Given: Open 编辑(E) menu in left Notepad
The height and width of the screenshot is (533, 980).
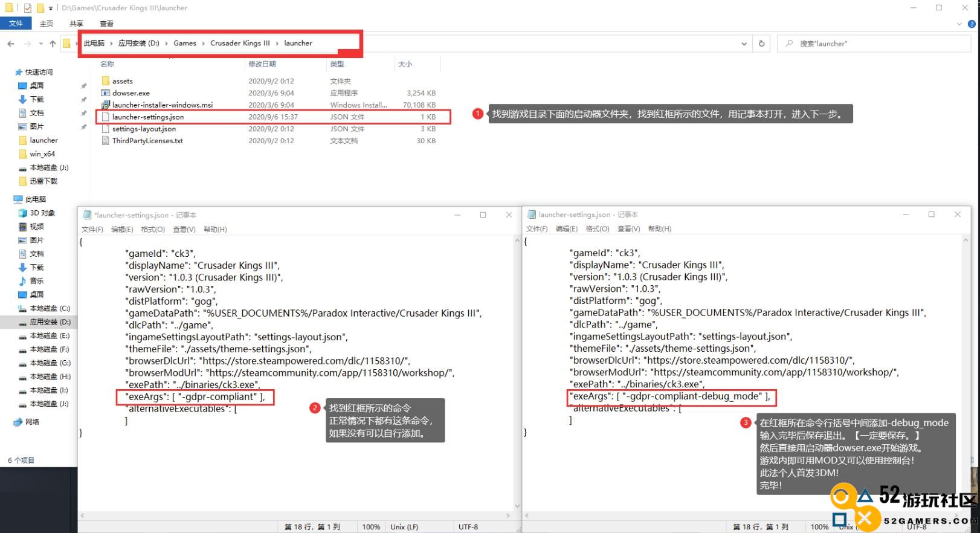Looking at the screenshot, I should pyautogui.click(x=122, y=229).
